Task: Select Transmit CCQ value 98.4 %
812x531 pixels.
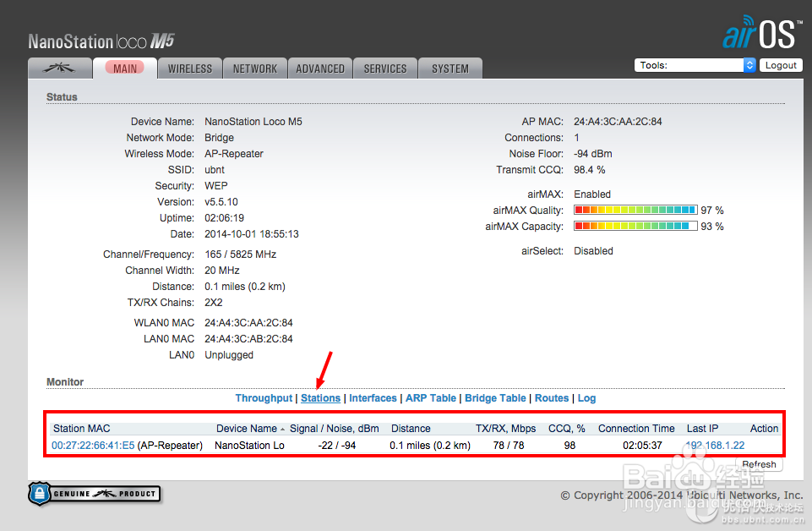Action: pos(589,169)
